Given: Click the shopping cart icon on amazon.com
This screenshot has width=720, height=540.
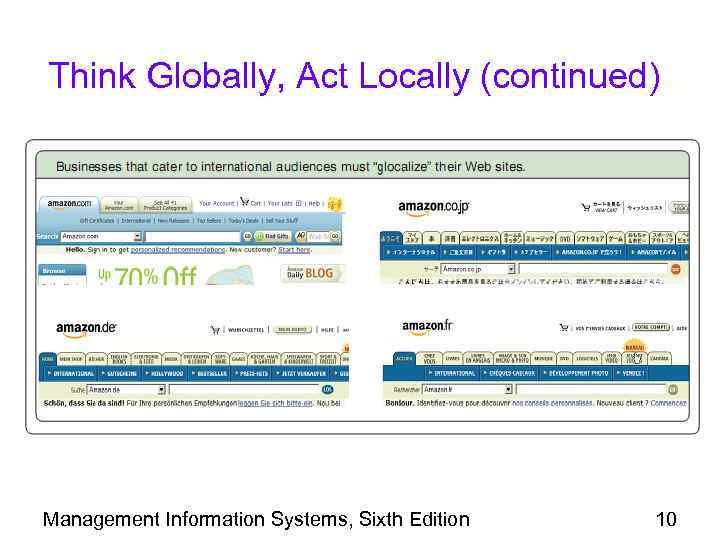Looking at the screenshot, I should 244,202.
